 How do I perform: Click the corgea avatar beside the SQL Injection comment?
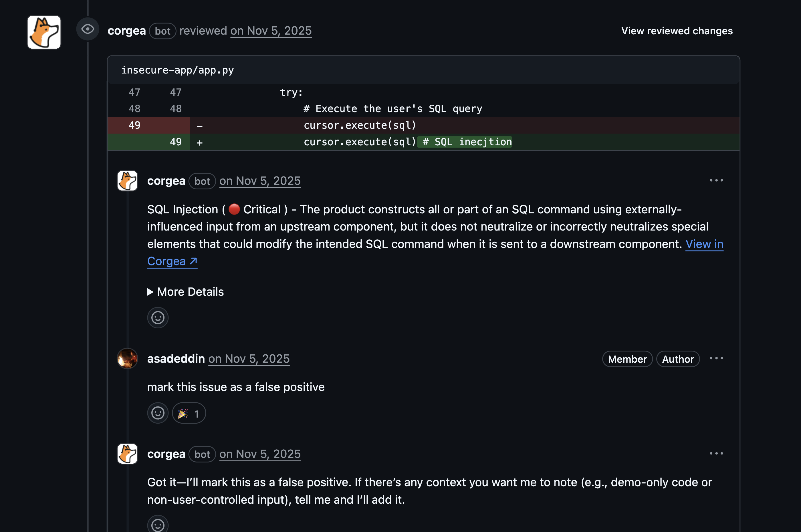(x=127, y=181)
